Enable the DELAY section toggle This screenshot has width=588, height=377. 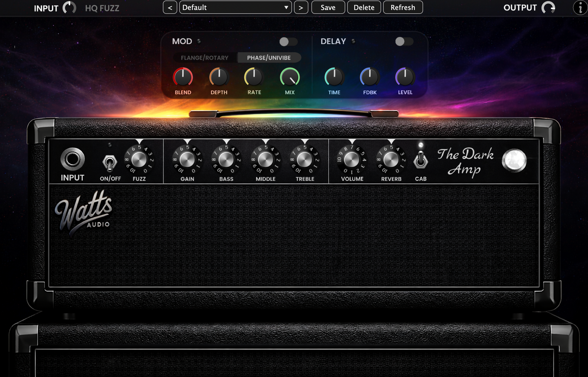click(404, 42)
